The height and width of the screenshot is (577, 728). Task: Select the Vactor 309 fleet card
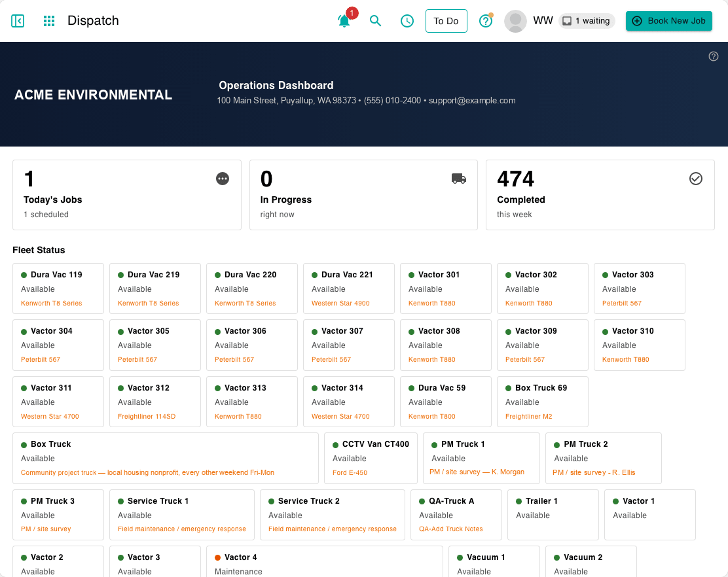pos(543,345)
